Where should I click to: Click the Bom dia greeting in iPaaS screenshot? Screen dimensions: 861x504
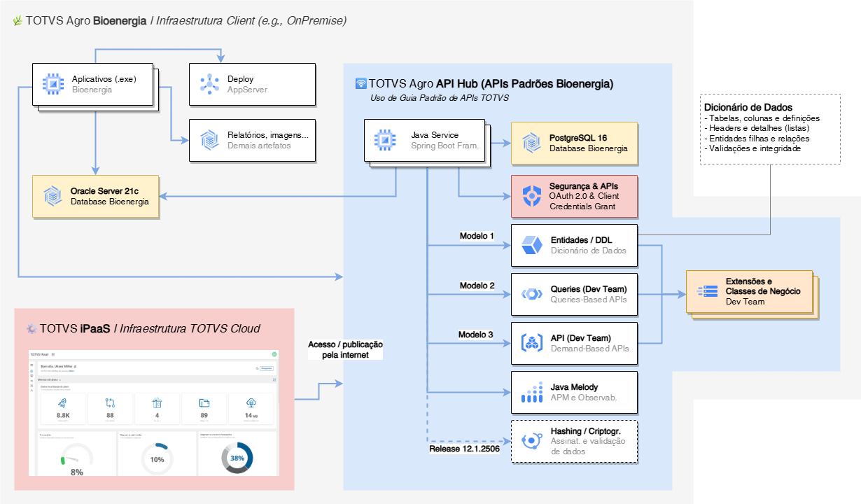[x=57, y=366]
